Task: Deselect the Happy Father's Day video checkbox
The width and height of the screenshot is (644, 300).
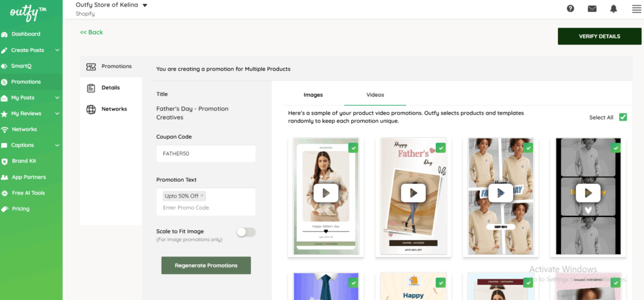Action: click(x=440, y=148)
